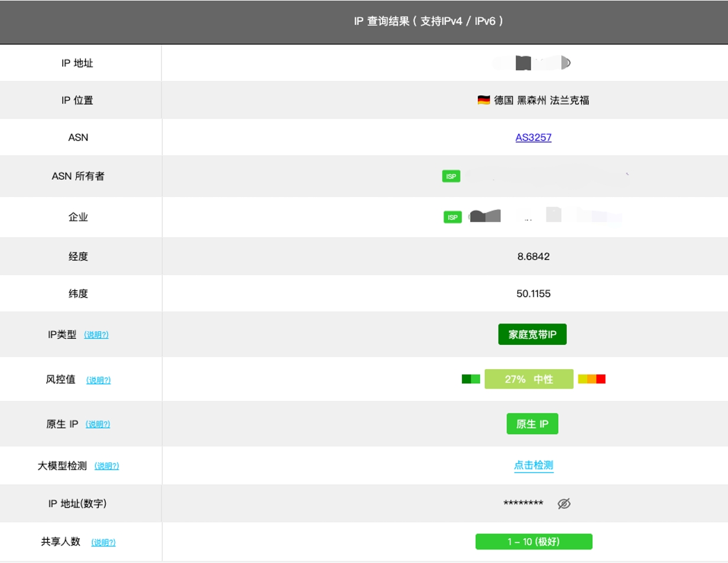Click the ASN row label
Image resolution: width=728 pixels, height=563 pixels.
[78, 138]
